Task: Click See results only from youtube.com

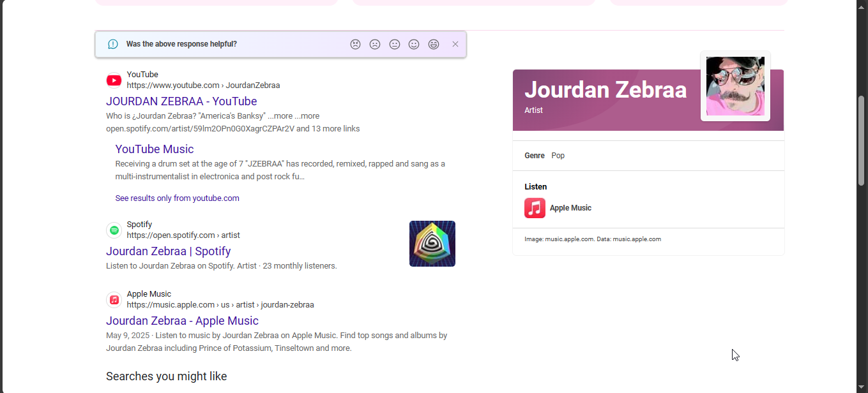Action: (177, 198)
